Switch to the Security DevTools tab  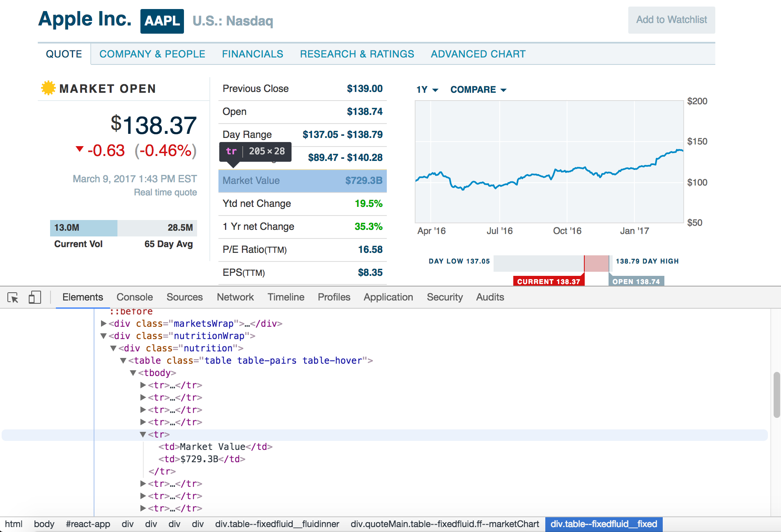[445, 297]
